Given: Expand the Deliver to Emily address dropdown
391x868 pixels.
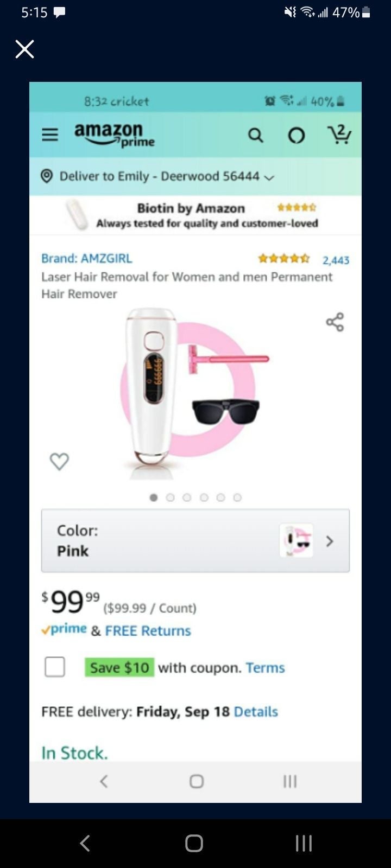Looking at the screenshot, I should 269,177.
